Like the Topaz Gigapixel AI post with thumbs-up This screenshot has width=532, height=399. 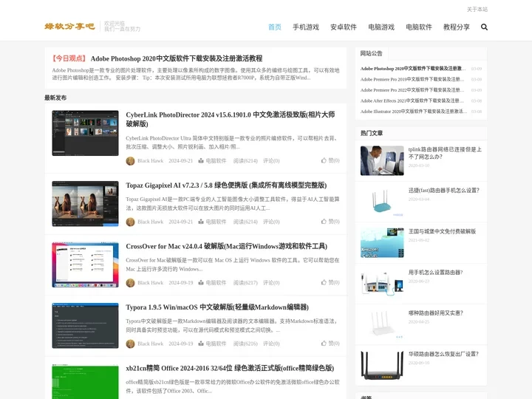(330, 222)
